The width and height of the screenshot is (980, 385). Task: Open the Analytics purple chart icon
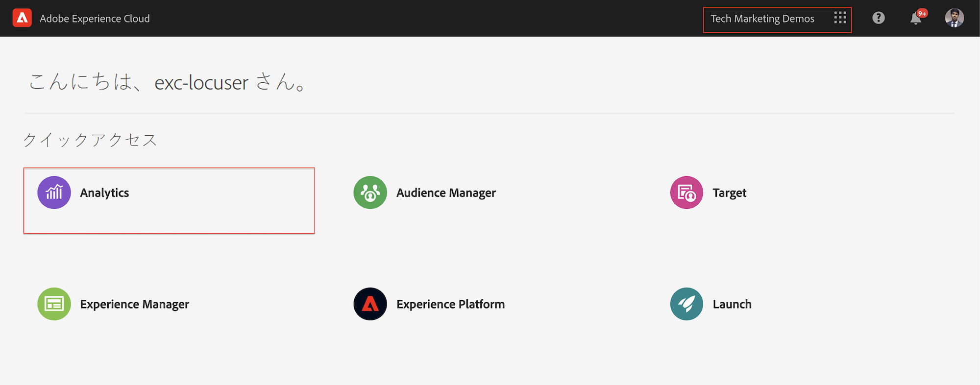click(x=54, y=192)
